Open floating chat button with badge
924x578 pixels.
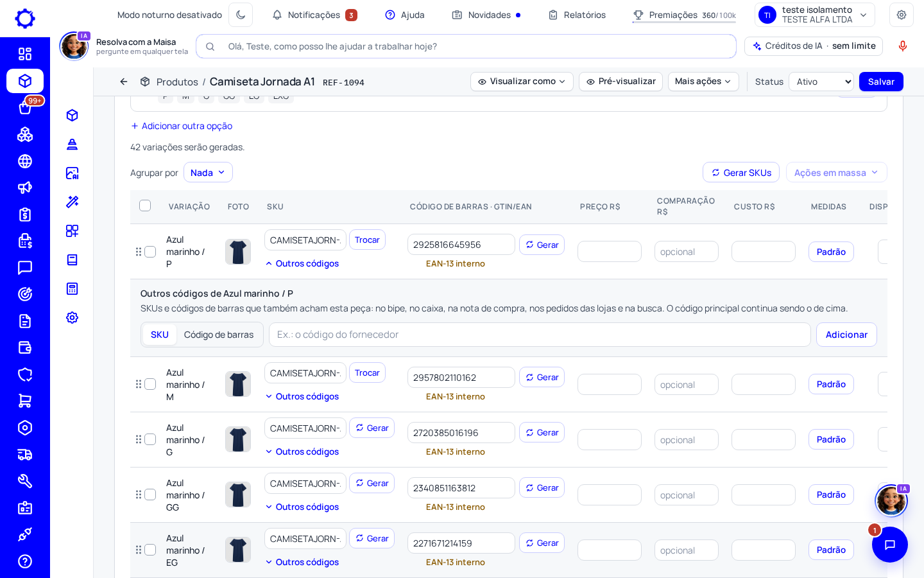(890, 545)
